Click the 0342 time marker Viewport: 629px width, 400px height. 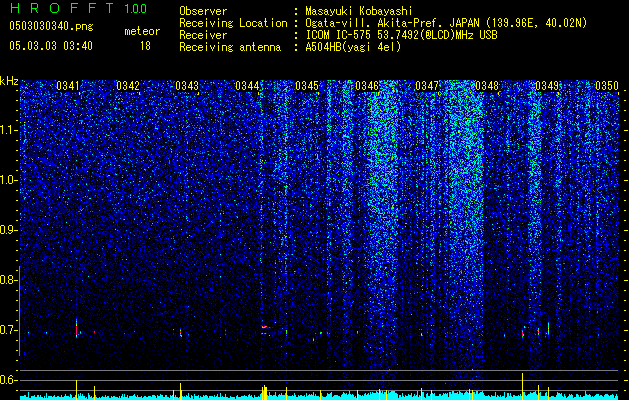pos(128,86)
